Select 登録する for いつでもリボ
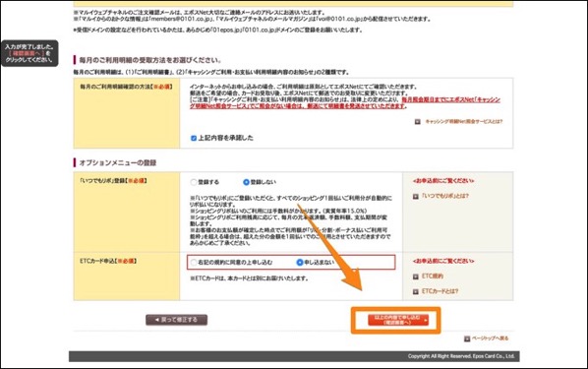Viewport: 588px width, 369px height. point(194,182)
